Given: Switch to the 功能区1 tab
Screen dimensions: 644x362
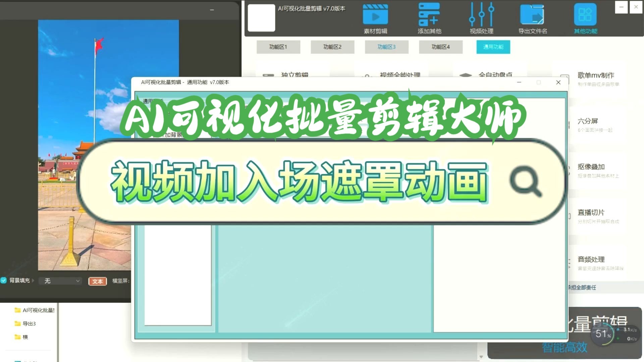Looking at the screenshot, I should [278, 47].
